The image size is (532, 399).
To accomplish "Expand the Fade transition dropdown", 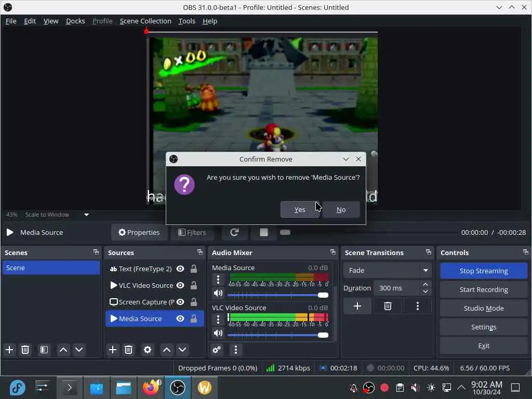I will coord(425,270).
